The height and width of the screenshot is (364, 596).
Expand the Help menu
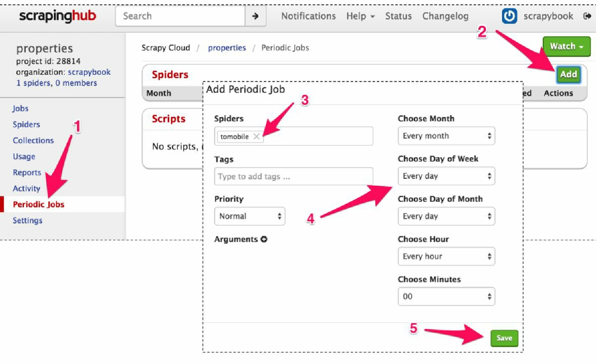coord(360,16)
